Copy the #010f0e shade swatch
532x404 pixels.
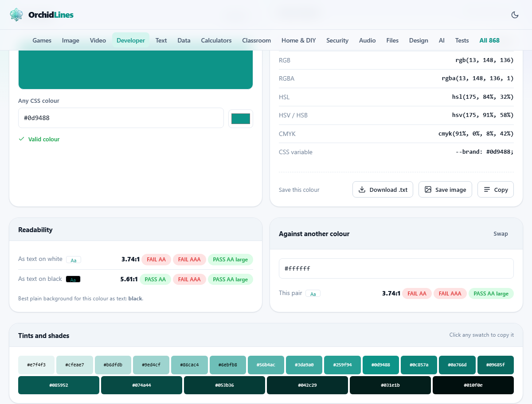473,385
